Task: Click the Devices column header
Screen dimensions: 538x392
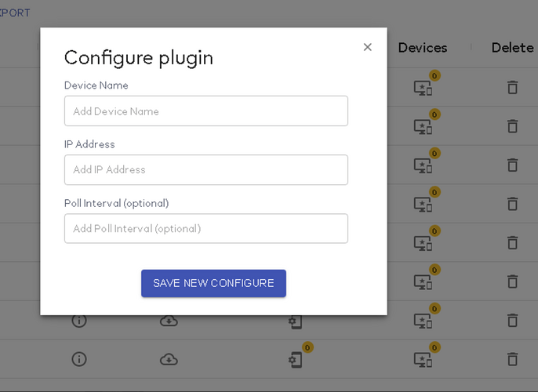Action: tap(423, 47)
